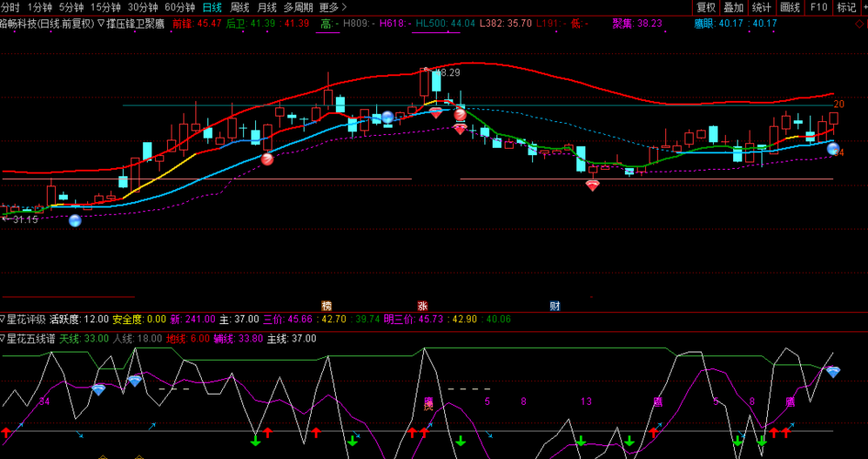This screenshot has height=459, width=868.
Task: Switch to the 月线 monthly tab
Action: 267,7
